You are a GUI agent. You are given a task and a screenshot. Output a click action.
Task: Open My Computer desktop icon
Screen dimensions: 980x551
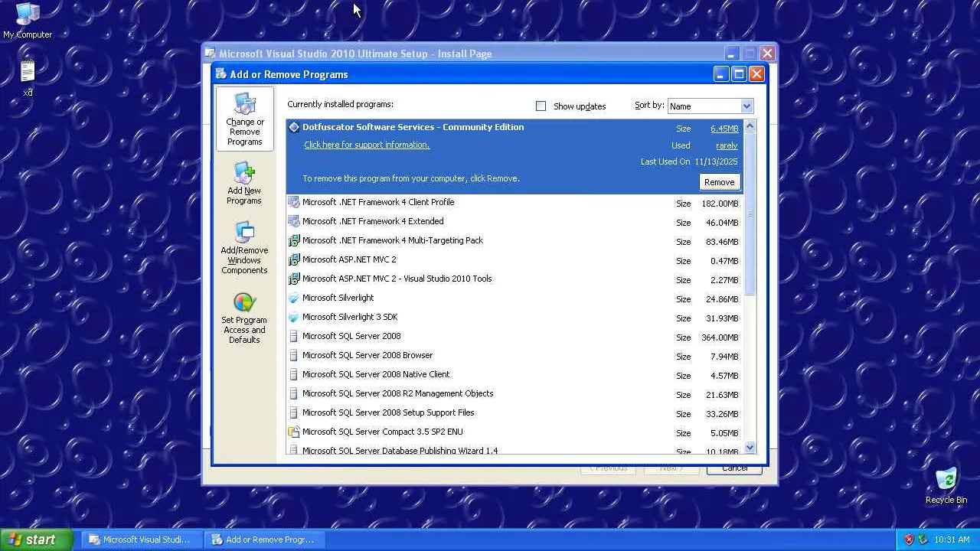pyautogui.click(x=28, y=21)
